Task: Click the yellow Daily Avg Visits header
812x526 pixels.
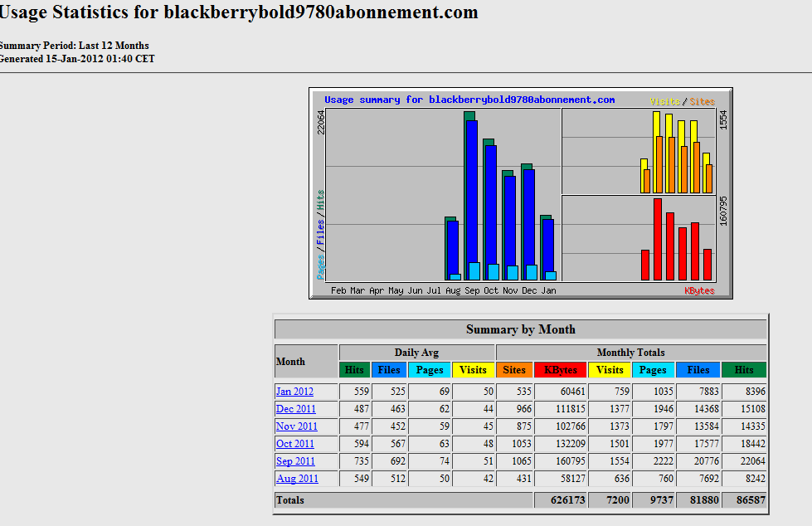Action: [x=473, y=369]
